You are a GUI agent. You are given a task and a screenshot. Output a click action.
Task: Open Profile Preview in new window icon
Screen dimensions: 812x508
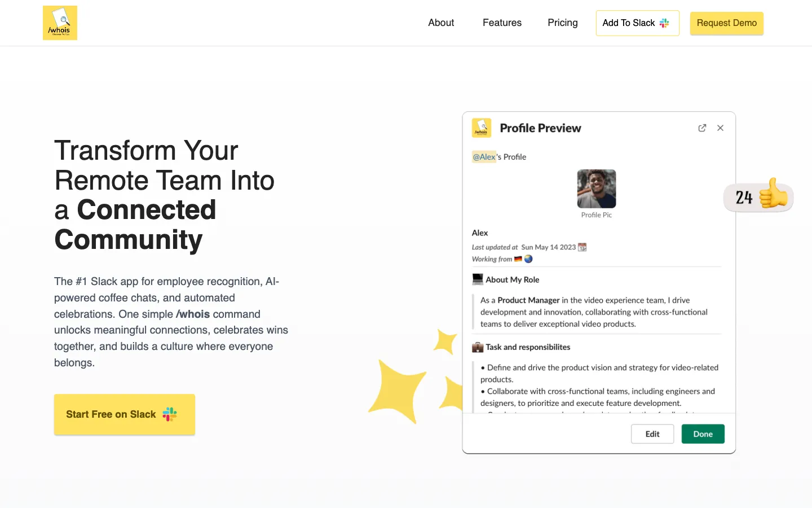[702, 128]
